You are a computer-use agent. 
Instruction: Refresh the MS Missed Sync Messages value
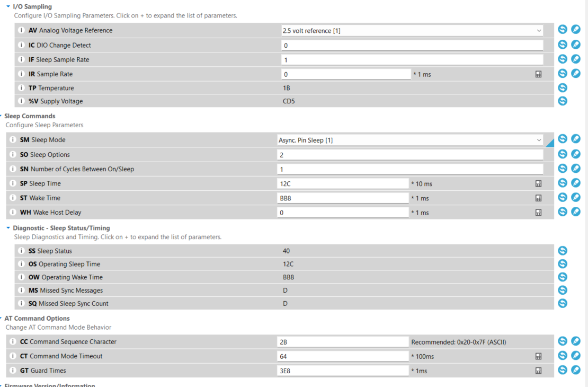[x=563, y=290]
